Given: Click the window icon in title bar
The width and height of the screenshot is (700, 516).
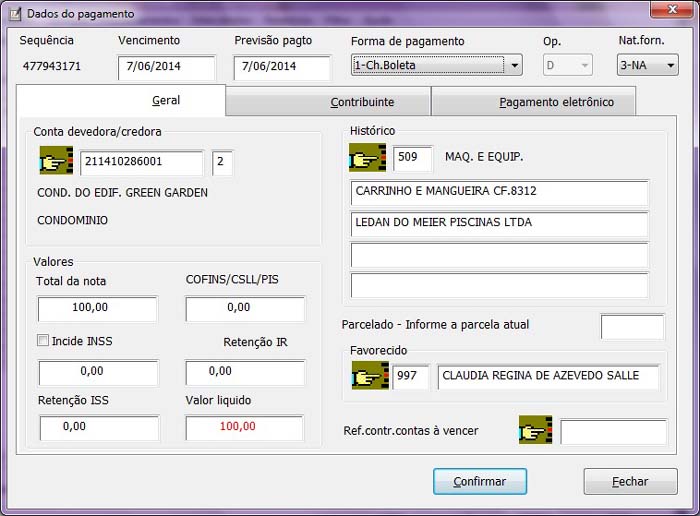Looking at the screenshot, I should pos(14,14).
